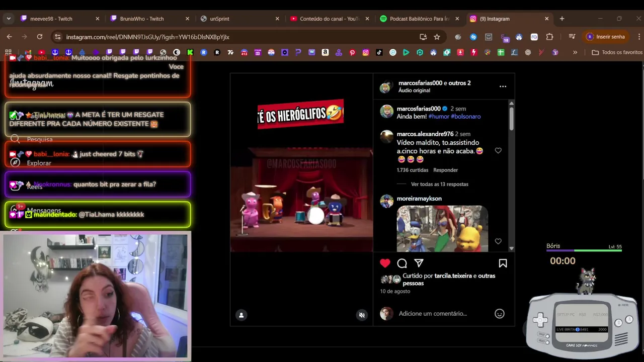Open the Chrome three-dot menu
The height and width of the screenshot is (362, 644).
[x=639, y=37]
